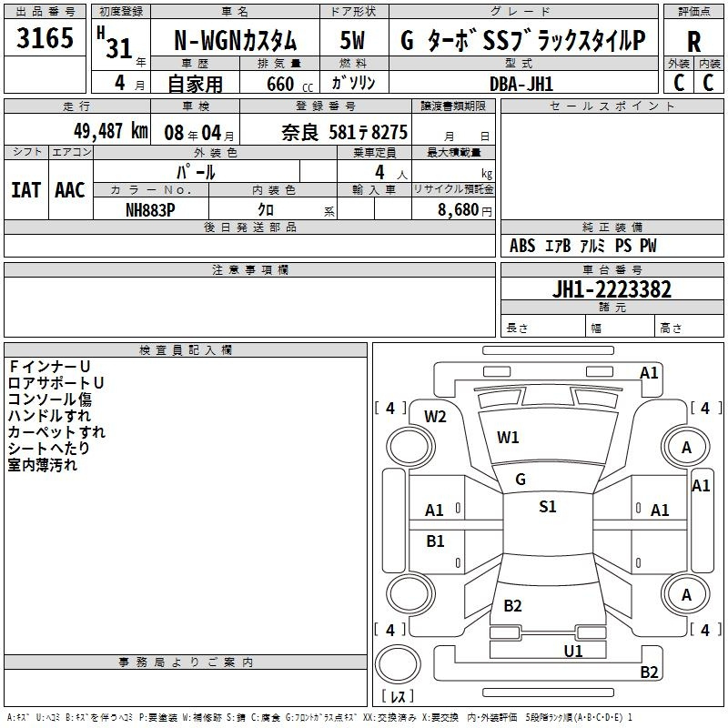Select the inspector note シートへたり
This screenshot has height=728, width=728.
coord(49,449)
